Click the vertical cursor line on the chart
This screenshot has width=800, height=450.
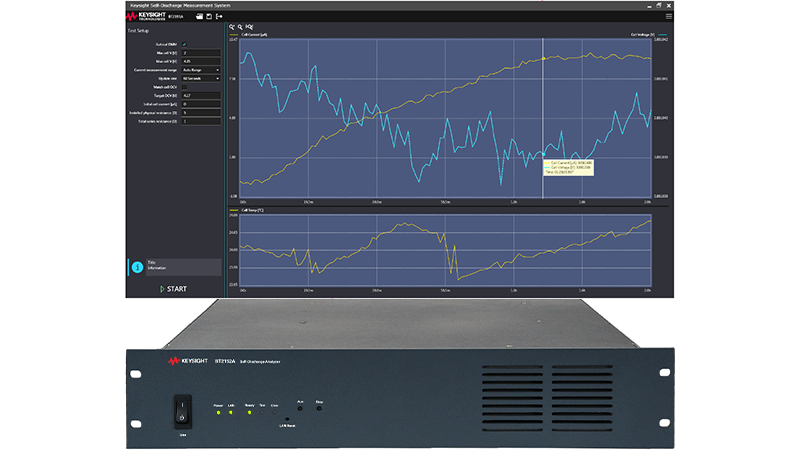pos(542,118)
